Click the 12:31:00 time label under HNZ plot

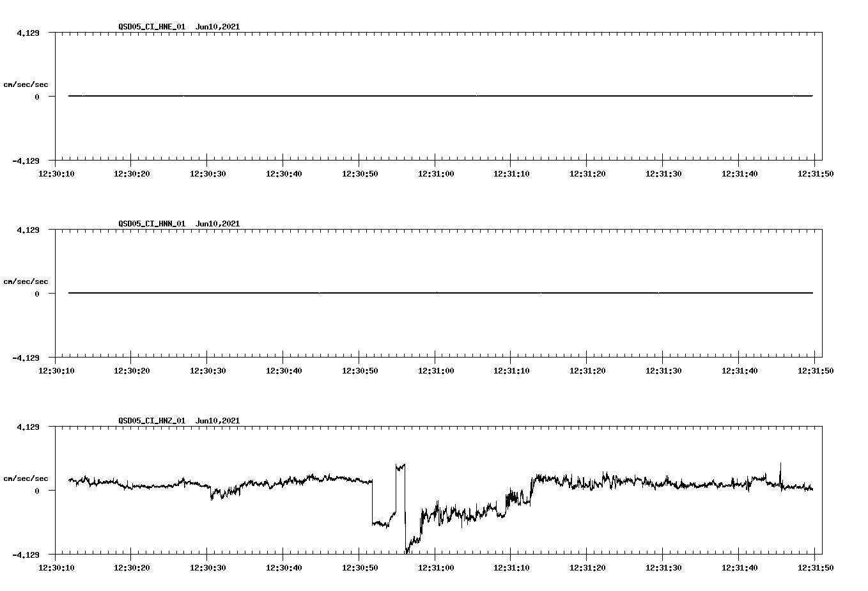pos(435,567)
